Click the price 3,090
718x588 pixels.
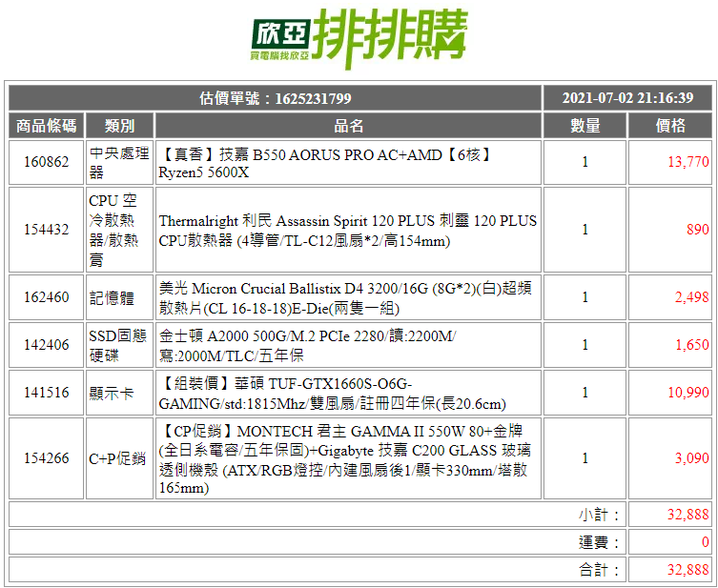(692, 458)
